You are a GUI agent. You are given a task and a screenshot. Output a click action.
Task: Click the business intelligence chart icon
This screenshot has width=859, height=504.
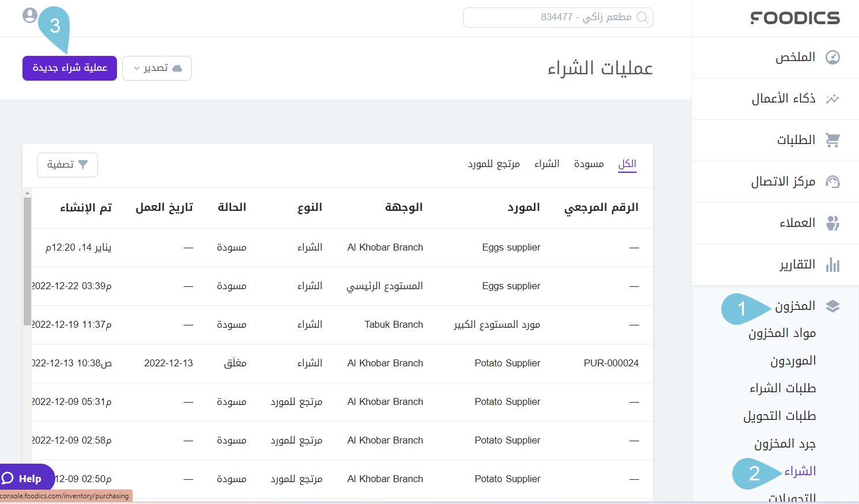(832, 98)
